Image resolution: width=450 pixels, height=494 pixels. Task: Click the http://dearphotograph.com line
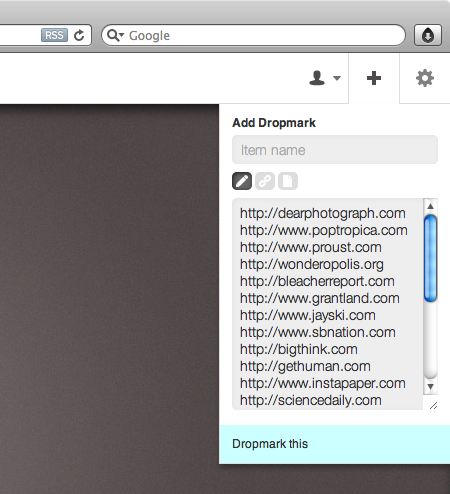click(x=323, y=213)
